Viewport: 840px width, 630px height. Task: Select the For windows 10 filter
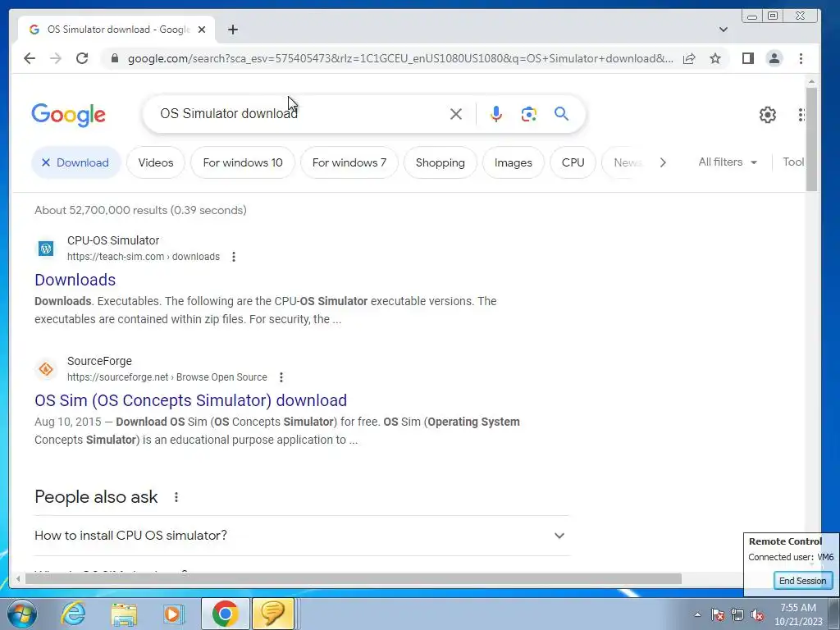tap(243, 162)
